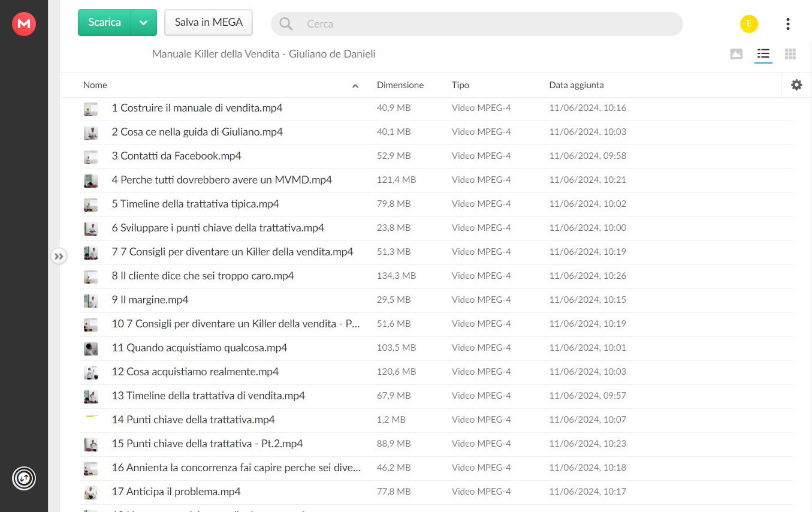812x512 pixels.
Task: Sort by Data aggiunta column header
Action: pyautogui.click(x=576, y=85)
